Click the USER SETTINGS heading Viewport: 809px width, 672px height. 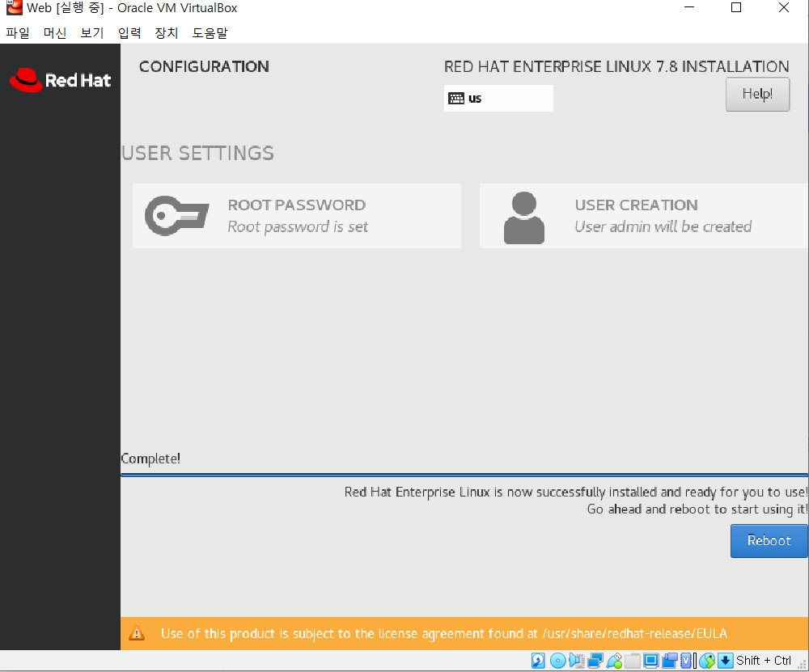pos(197,153)
